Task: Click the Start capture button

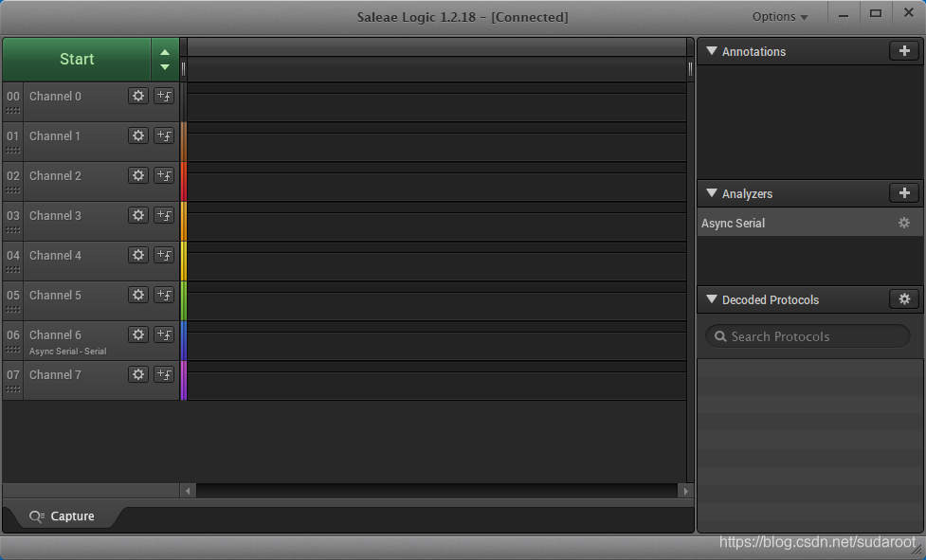Action: point(77,59)
